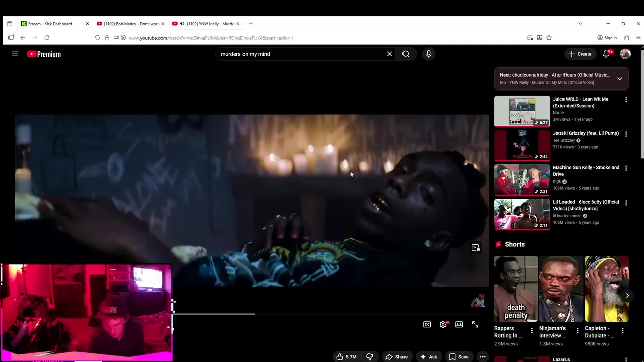The height and width of the screenshot is (362, 644).
Task: Start voice search with the microphone
Action: pos(429,54)
